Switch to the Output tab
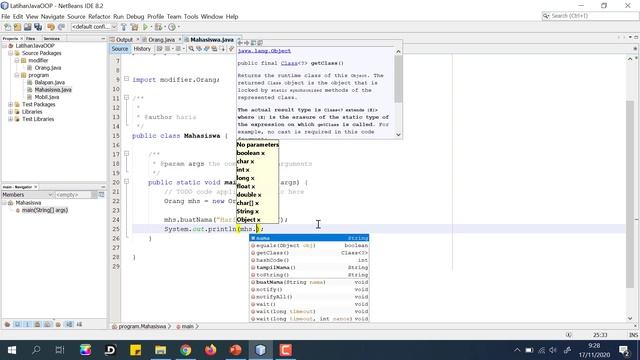This screenshot has width=640, height=360. (x=124, y=40)
